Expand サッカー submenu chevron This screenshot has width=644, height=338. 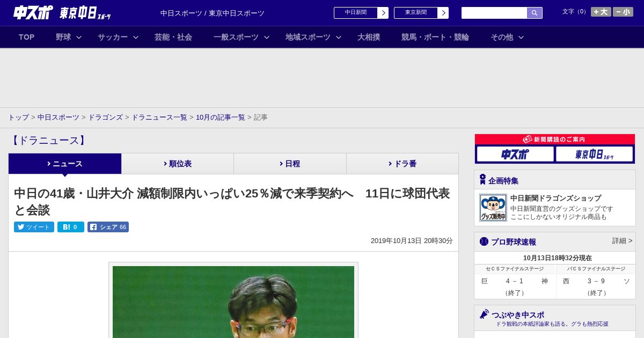[x=136, y=37]
